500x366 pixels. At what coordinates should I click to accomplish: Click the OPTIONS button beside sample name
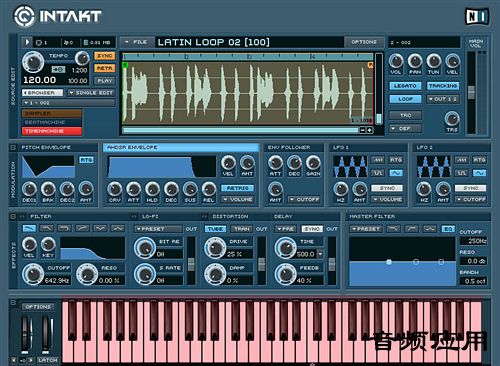click(x=364, y=42)
